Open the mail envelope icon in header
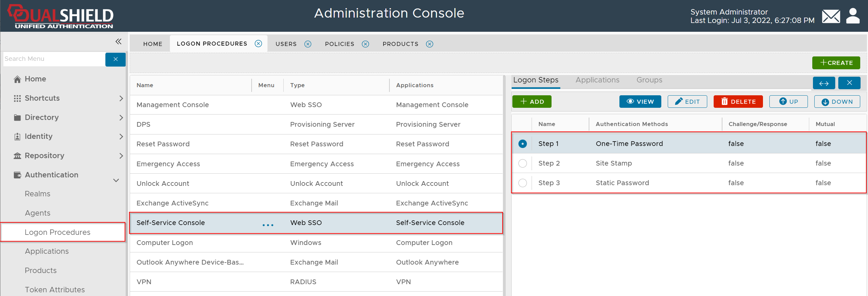Viewport: 868px width, 296px height. pyautogui.click(x=831, y=16)
